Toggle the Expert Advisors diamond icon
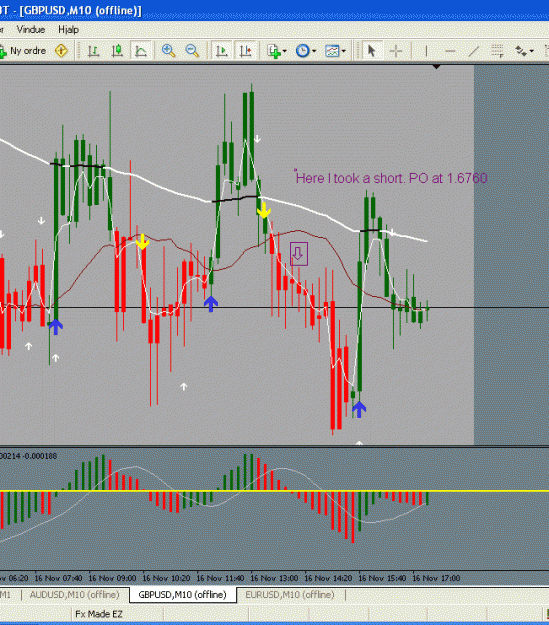The width and height of the screenshot is (549, 625). 61,51
